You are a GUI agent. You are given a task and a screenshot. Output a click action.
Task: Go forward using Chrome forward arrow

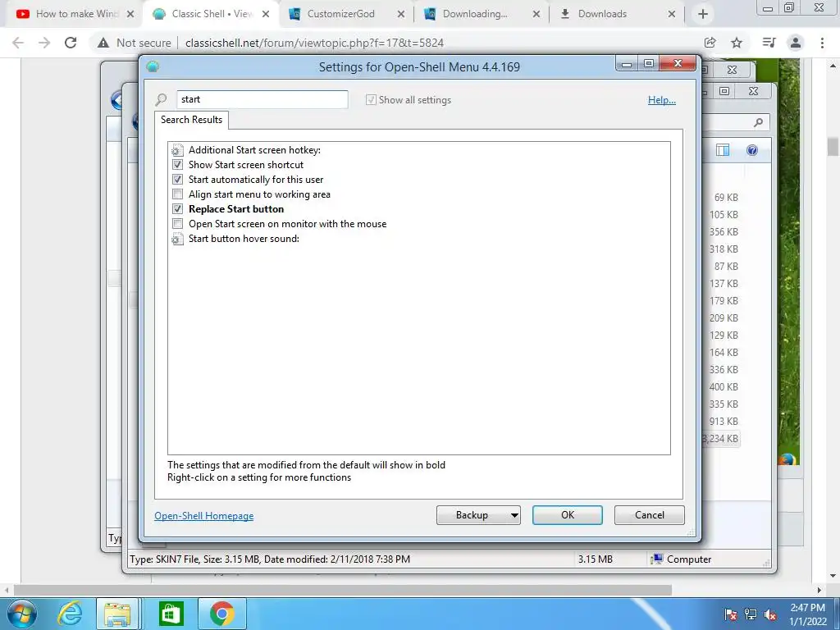(x=44, y=43)
